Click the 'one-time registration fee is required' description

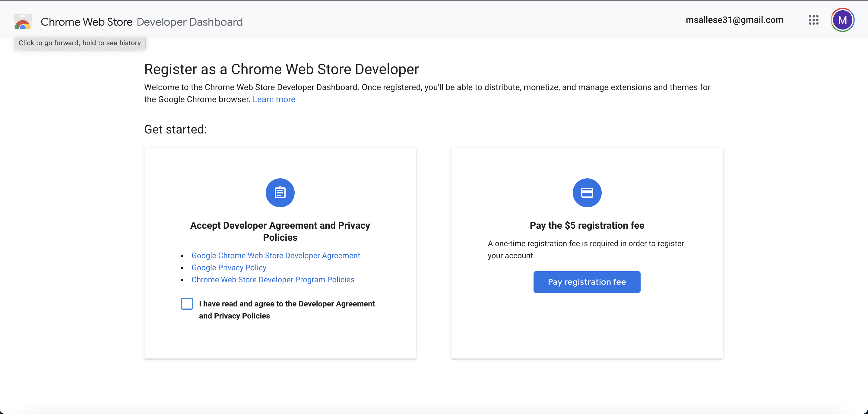[x=586, y=249]
